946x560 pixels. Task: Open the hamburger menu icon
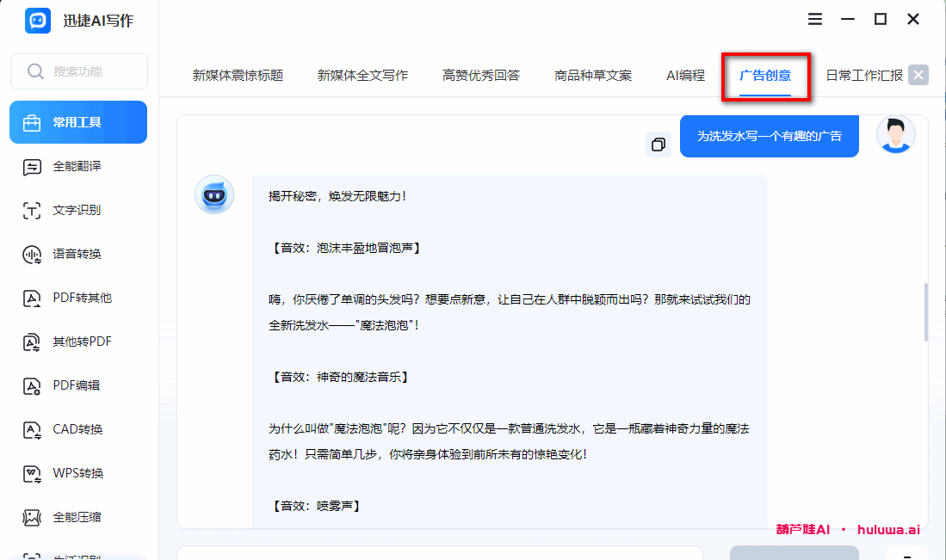click(815, 19)
